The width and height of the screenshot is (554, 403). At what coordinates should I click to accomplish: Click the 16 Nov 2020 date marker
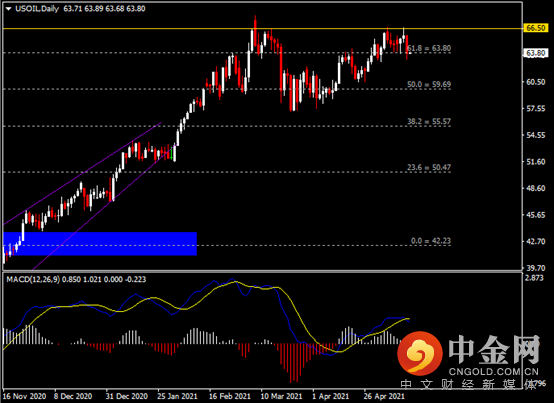[x=24, y=396]
